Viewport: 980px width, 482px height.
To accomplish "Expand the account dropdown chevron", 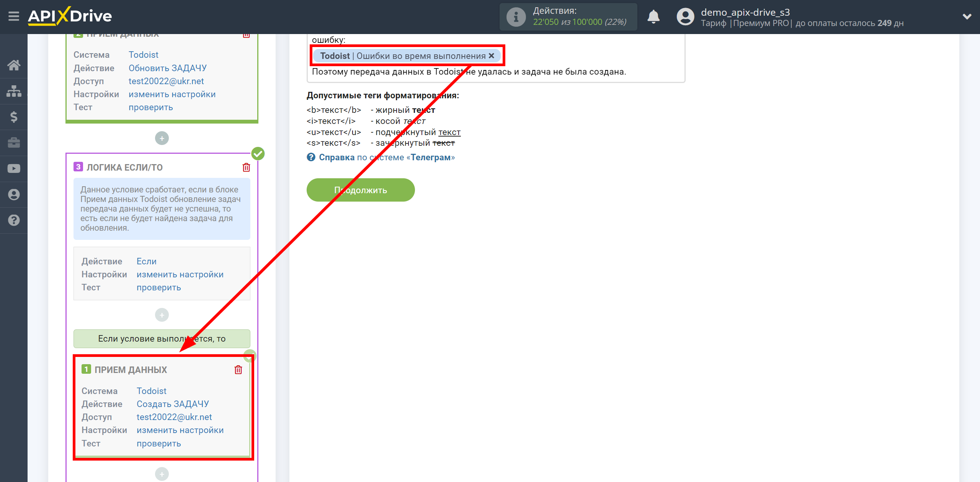I will pyautogui.click(x=967, y=16).
